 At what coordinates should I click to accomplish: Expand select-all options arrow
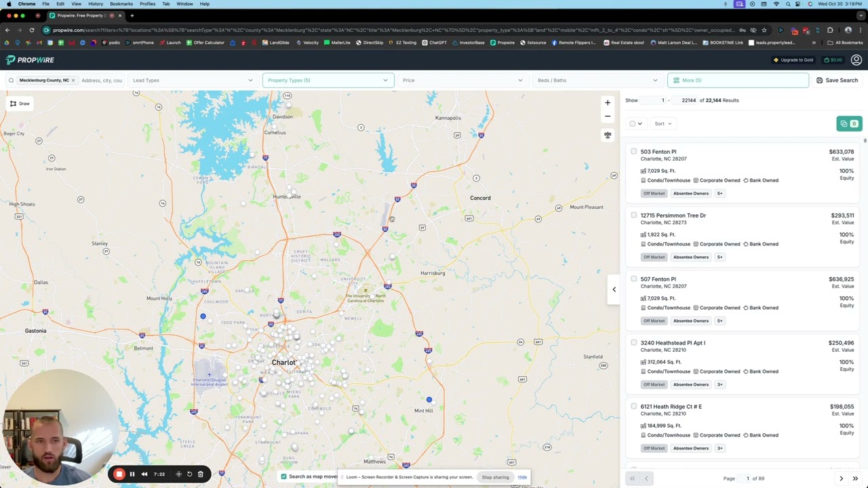pyautogui.click(x=639, y=123)
